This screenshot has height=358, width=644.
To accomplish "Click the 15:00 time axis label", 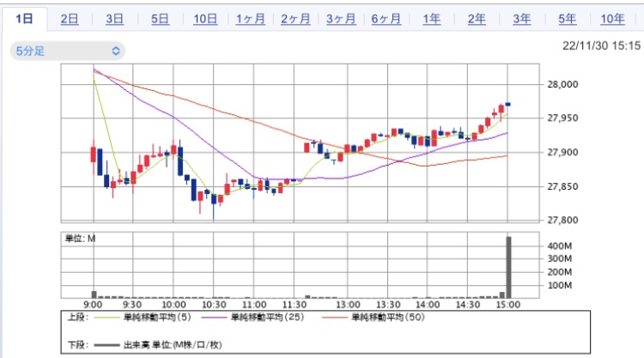I will pos(508,305).
